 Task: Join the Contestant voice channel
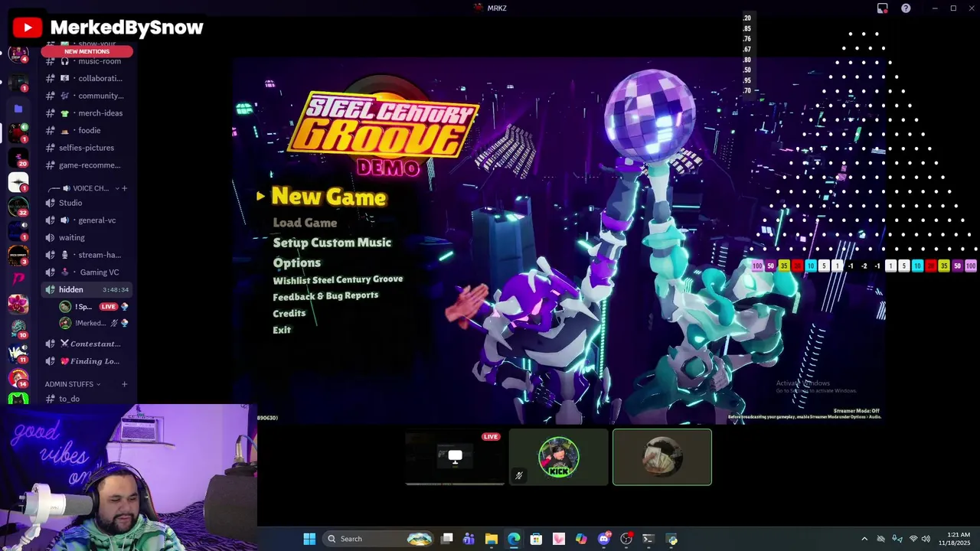87,344
